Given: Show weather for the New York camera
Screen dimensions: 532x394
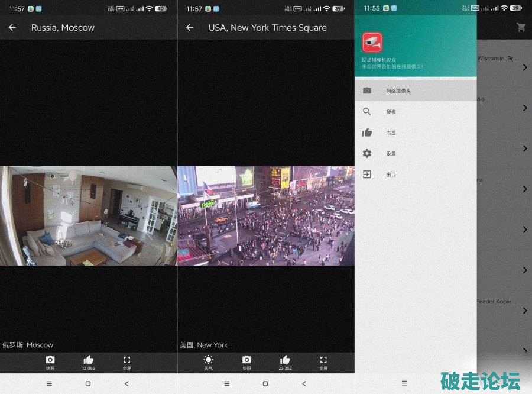Looking at the screenshot, I should click(x=208, y=362).
